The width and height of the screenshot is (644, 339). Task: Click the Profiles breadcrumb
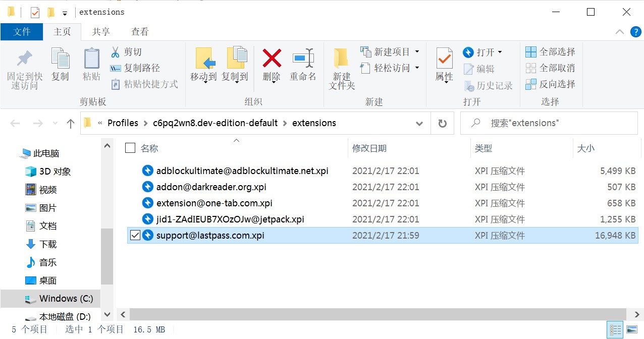(123, 123)
